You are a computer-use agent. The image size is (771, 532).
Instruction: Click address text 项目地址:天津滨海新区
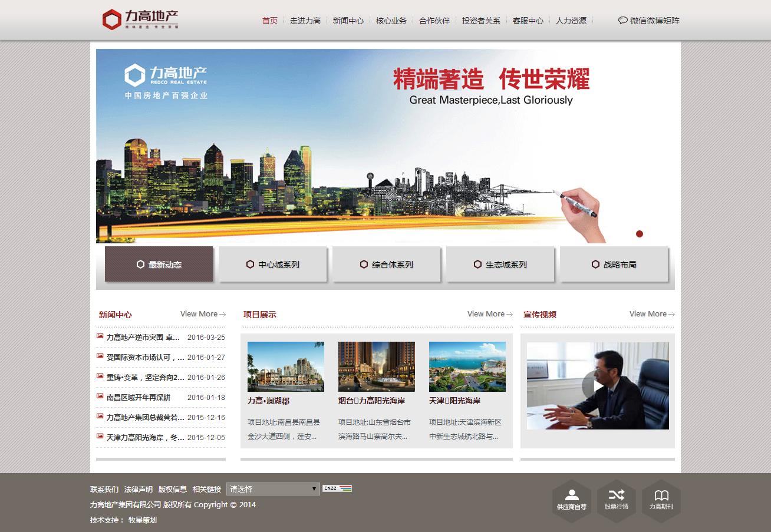[x=466, y=422]
